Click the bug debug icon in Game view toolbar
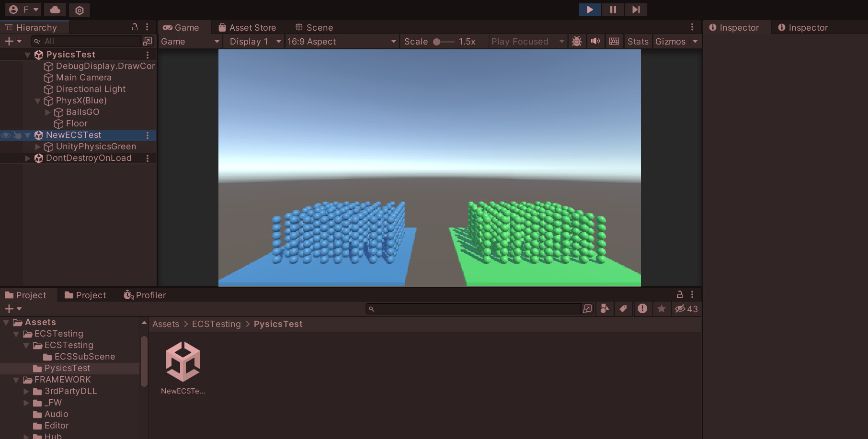This screenshot has height=439, width=868. 577,41
